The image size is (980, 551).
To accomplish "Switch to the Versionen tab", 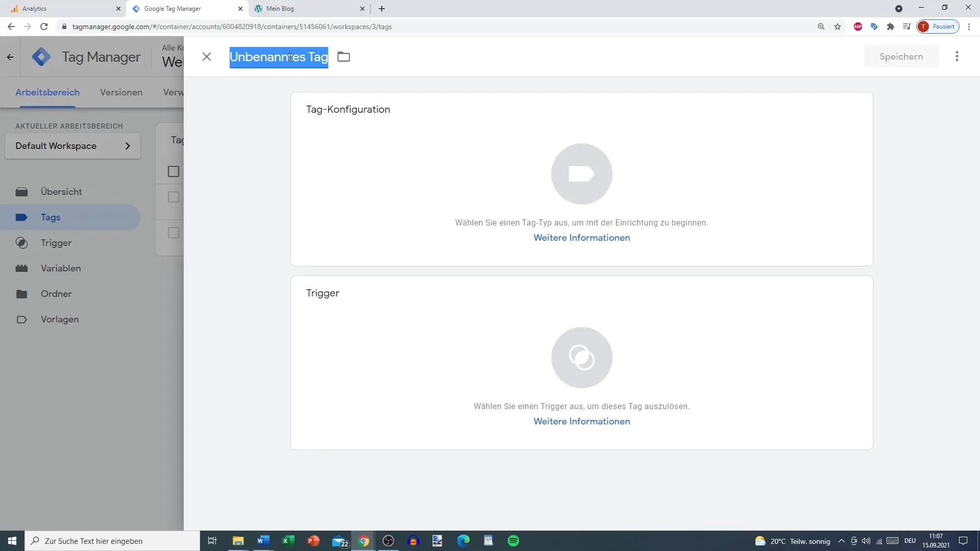I will tap(121, 92).
